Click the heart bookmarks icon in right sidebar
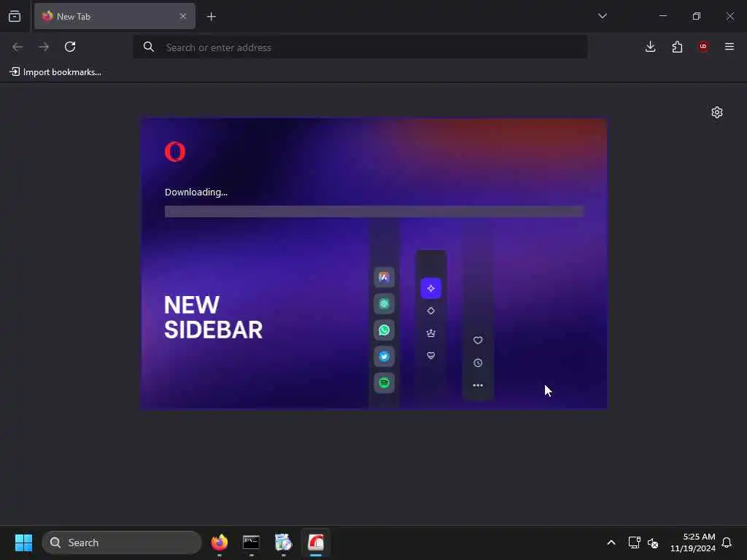Viewport: 747px width, 560px height. 478,340
